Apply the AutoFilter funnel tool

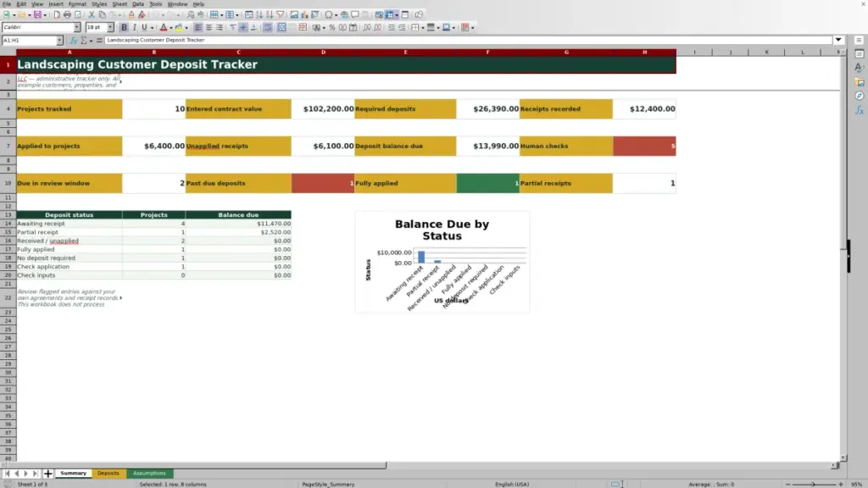[280, 15]
